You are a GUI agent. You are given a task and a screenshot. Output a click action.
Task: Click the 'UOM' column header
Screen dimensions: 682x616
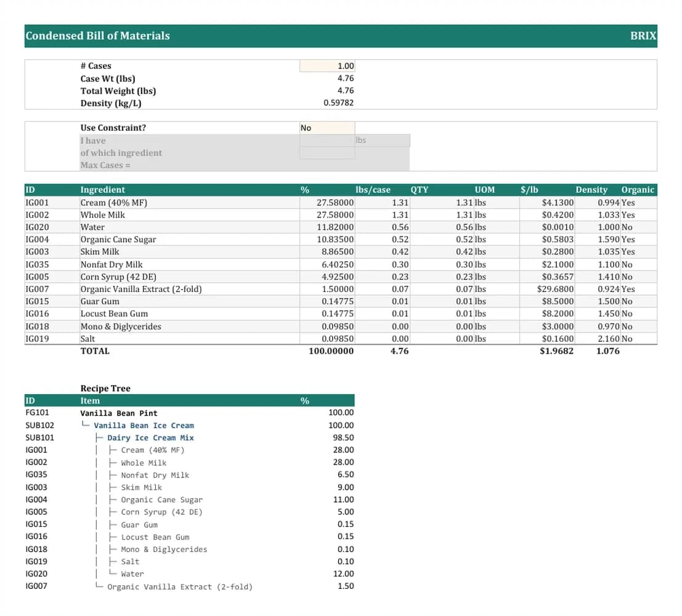point(484,190)
